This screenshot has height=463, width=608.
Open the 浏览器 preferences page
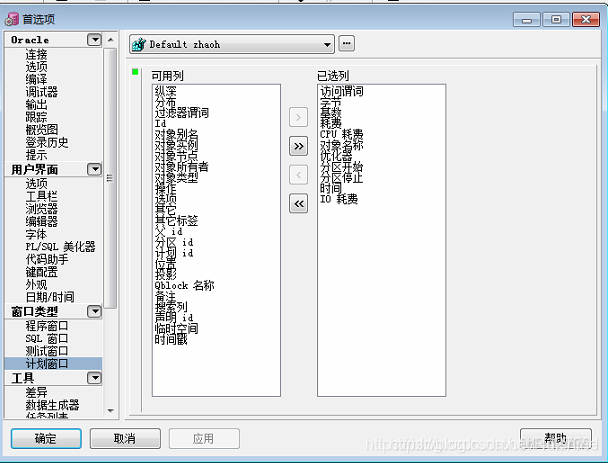pos(42,209)
